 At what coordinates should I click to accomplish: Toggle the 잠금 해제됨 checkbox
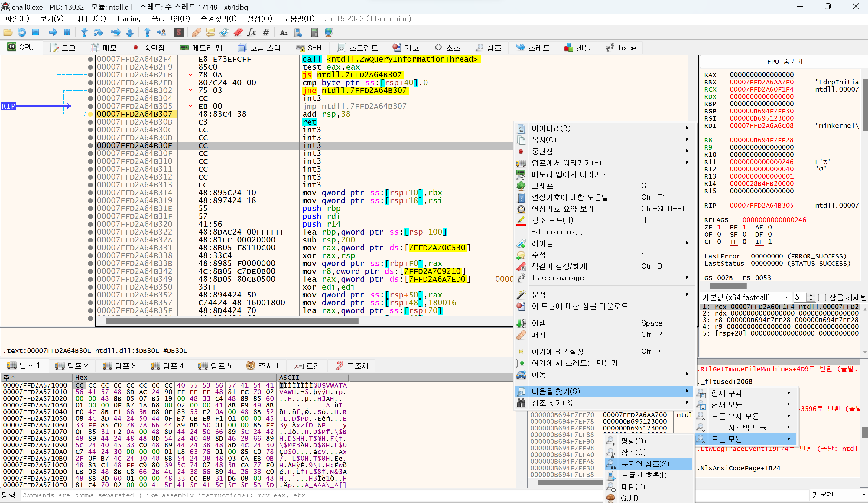click(822, 297)
